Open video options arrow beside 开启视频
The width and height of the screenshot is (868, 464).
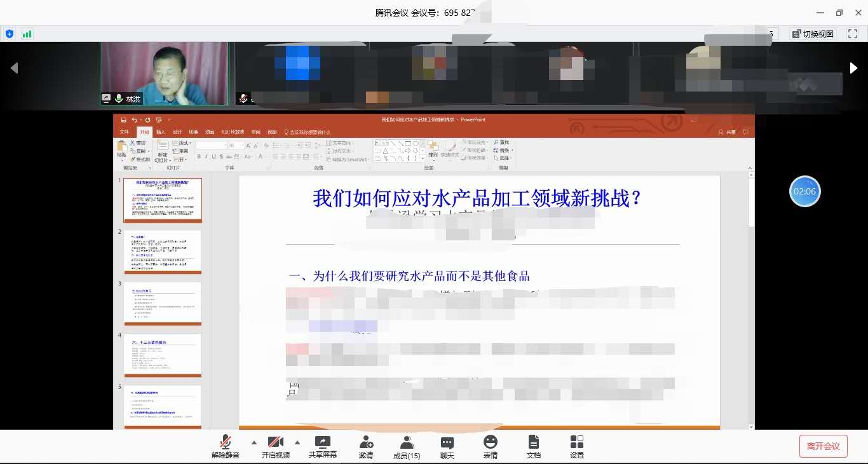297,442
